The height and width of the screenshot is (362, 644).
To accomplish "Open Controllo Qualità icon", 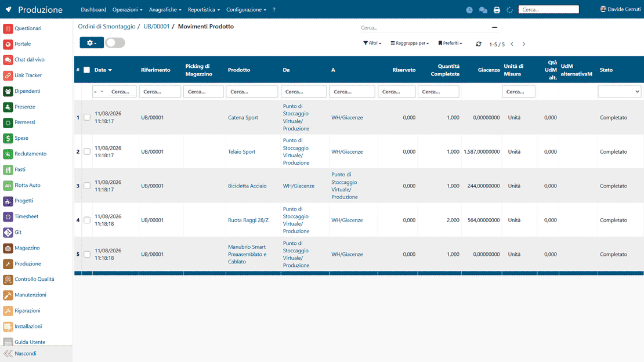I will 8,280.
